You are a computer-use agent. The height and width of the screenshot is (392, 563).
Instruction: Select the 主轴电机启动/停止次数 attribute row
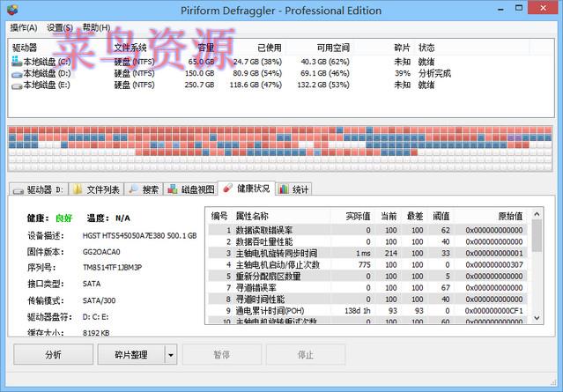point(367,264)
